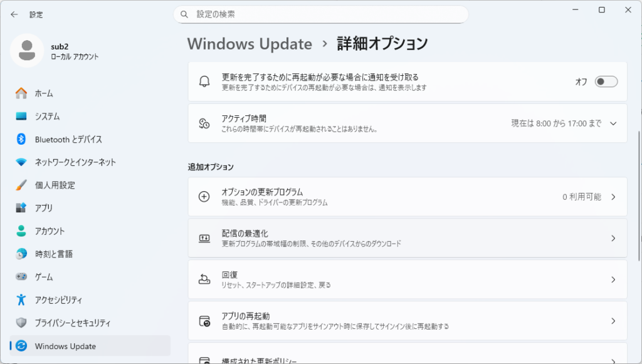
Task: Select システム in the sidebar
Action: click(x=47, y=117)
